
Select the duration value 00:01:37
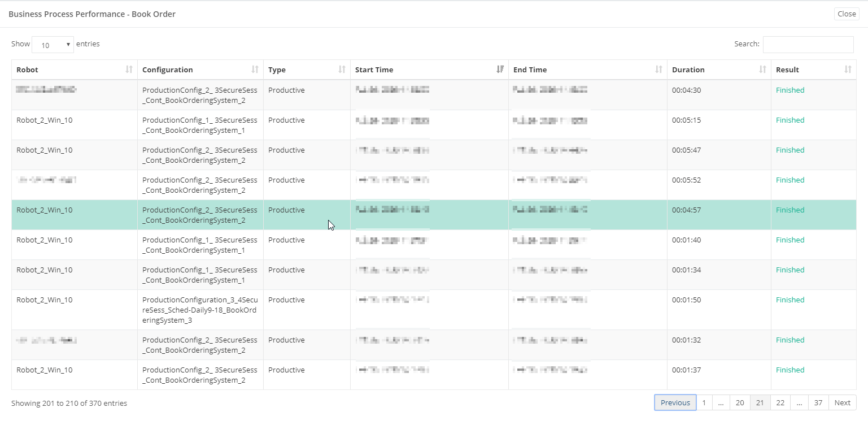pyautogui.click(x=686, y=370)
